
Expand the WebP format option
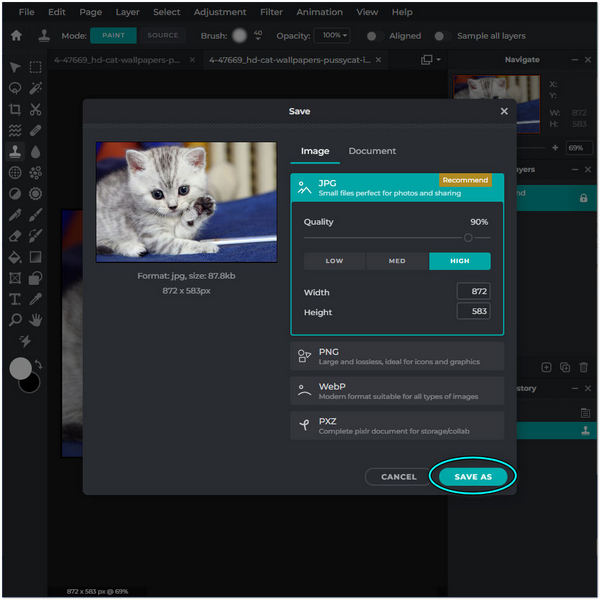397,391
